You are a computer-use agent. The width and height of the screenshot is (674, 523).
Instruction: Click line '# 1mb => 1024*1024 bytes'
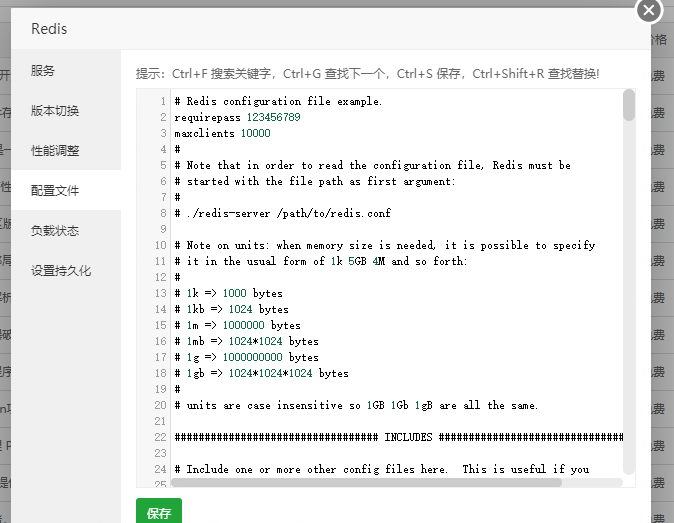246,341
